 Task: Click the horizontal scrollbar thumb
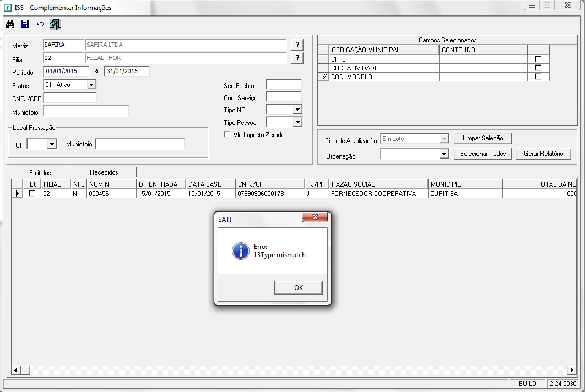(x=25, y=371)
